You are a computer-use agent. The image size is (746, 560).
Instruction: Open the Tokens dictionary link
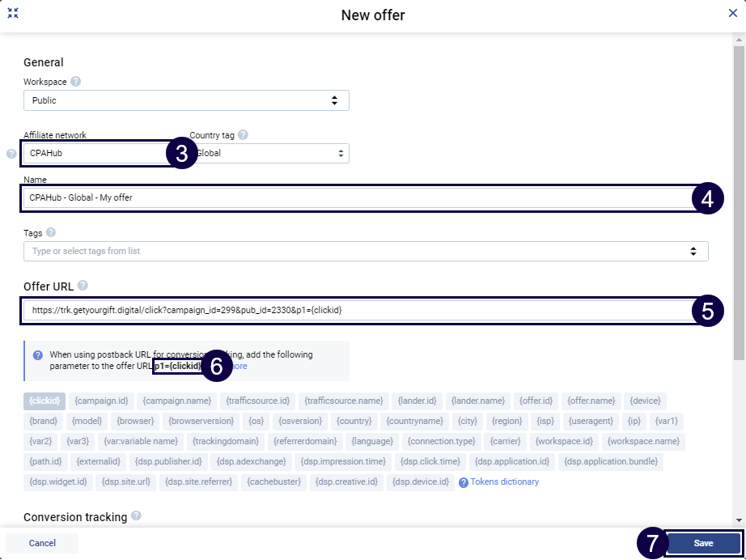click(x=504, y=482)
